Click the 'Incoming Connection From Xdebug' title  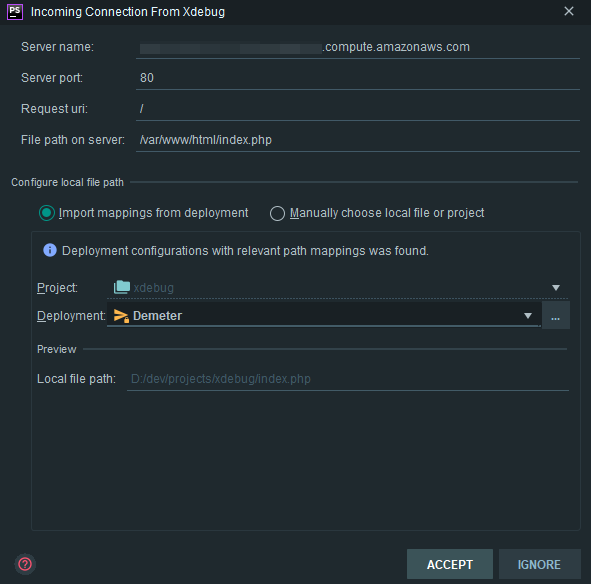pyautogui.click(x=128, y=12)
